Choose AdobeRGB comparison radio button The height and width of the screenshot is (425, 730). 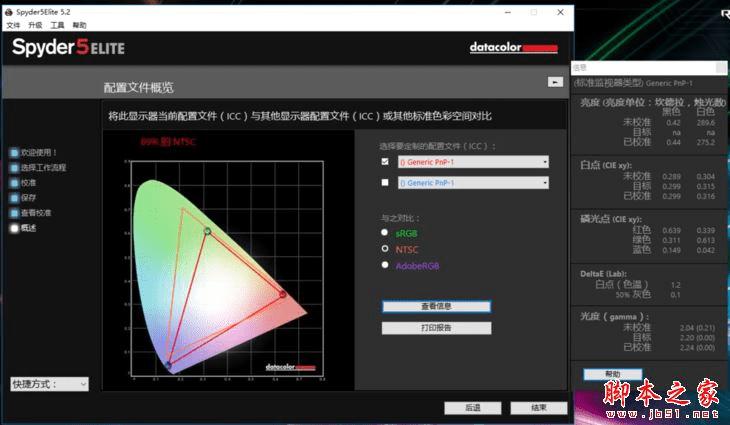tap(385, 265)
